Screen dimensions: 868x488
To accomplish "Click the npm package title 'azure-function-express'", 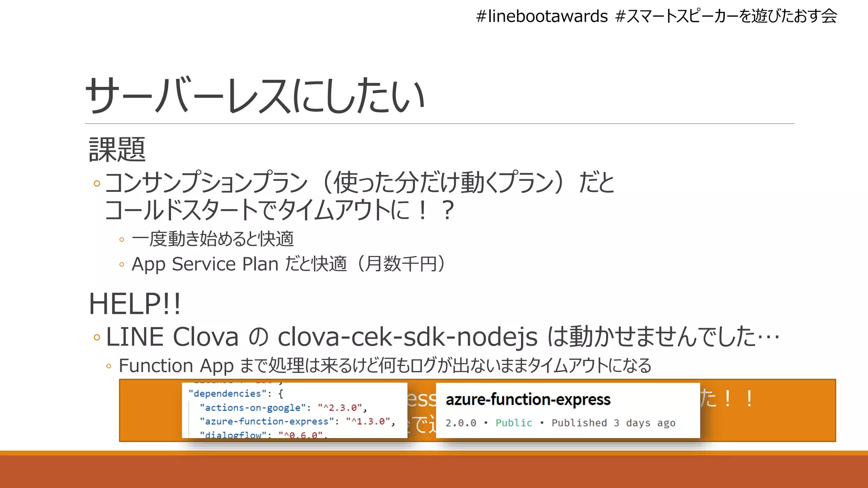I will [528, 399].
